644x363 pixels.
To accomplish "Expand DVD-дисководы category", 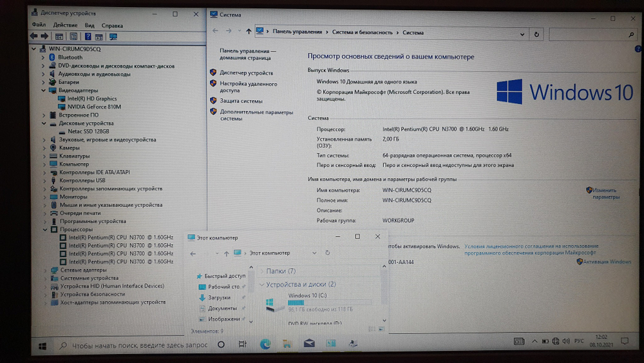I will 43,66.
